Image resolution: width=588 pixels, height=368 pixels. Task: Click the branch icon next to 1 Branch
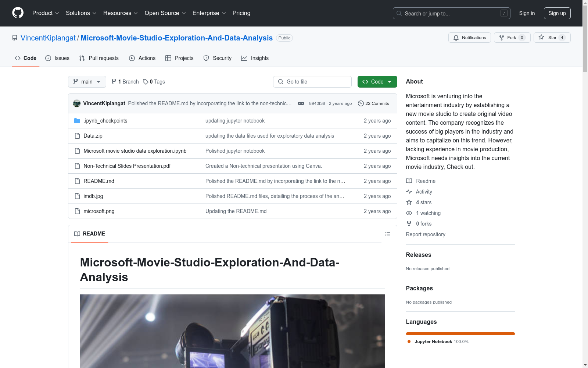tap(114, 82)
